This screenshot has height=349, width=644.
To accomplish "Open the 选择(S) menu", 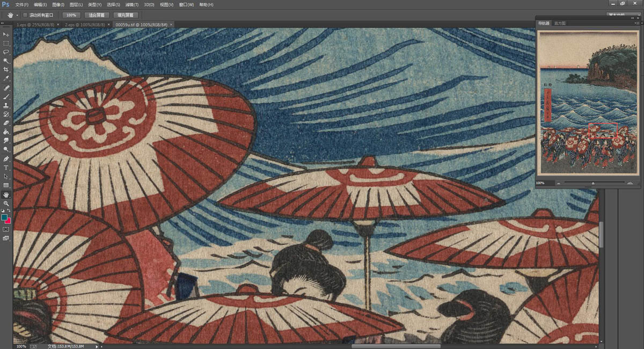I will click(x=113, y=5).
